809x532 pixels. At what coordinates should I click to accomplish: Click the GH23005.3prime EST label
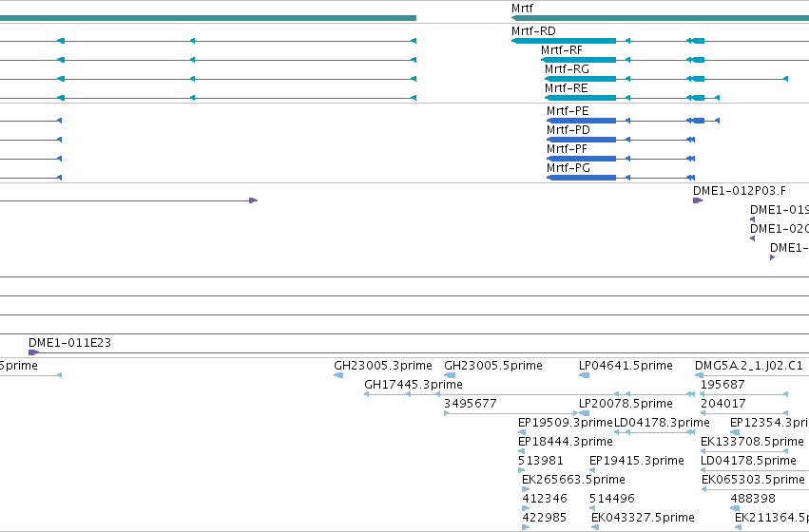pyautogui.click(x=383, y=366)
